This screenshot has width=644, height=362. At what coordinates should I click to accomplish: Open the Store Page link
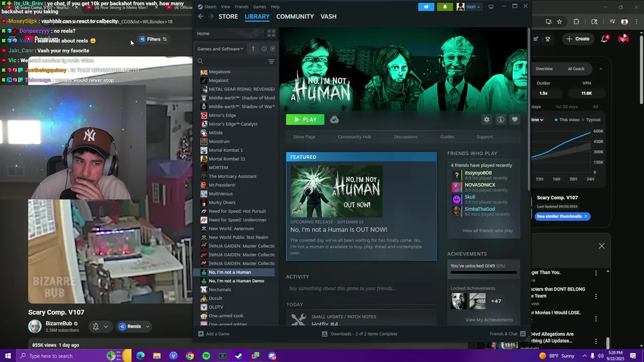pos(304,137)
